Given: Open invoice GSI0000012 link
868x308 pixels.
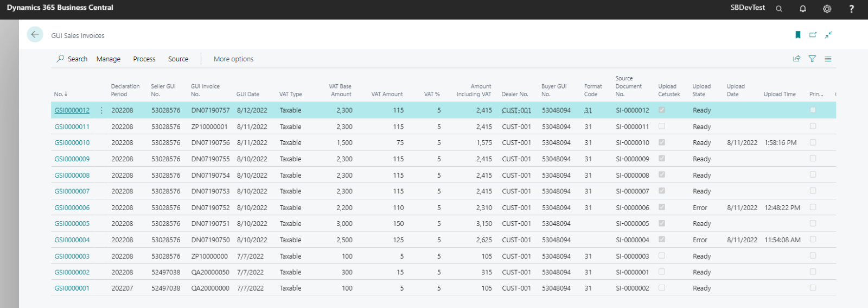Looking at the screenshot, I should (72, 110).
